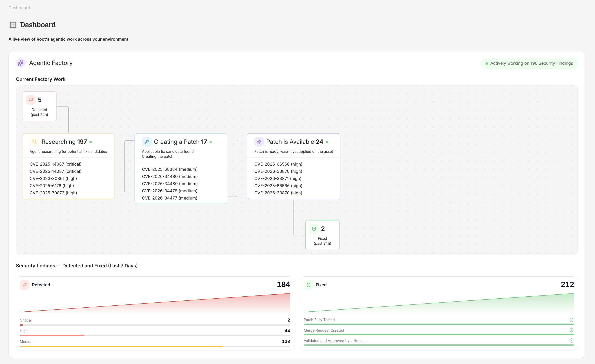
Task: Select CVE-2026-34478 (medium) in Creating a Patch
Action: click(169, 191)
